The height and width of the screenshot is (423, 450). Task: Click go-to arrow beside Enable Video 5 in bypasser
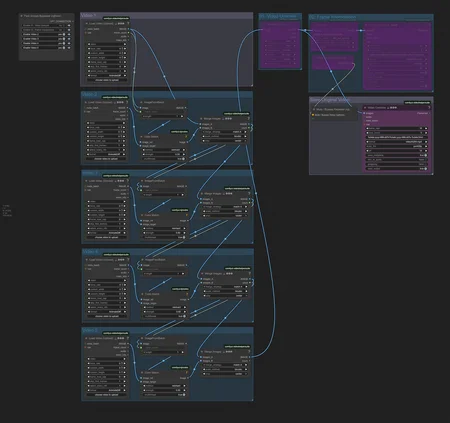click(x=69, y=48)
